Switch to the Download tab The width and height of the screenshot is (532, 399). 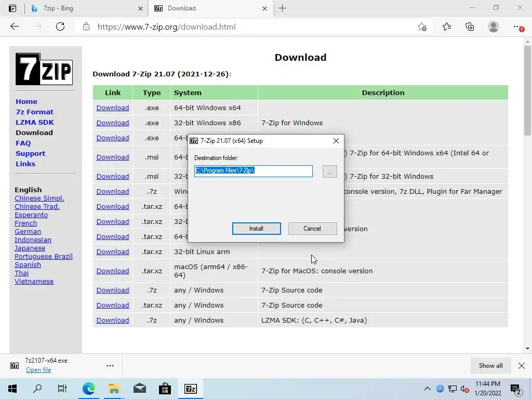[210, 8]
